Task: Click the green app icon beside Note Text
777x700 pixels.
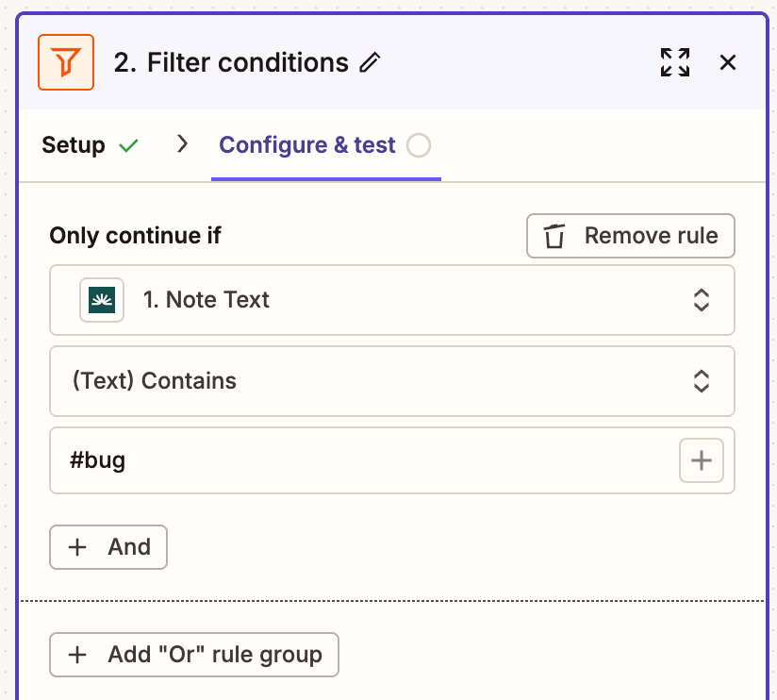Action: (102, 300)
